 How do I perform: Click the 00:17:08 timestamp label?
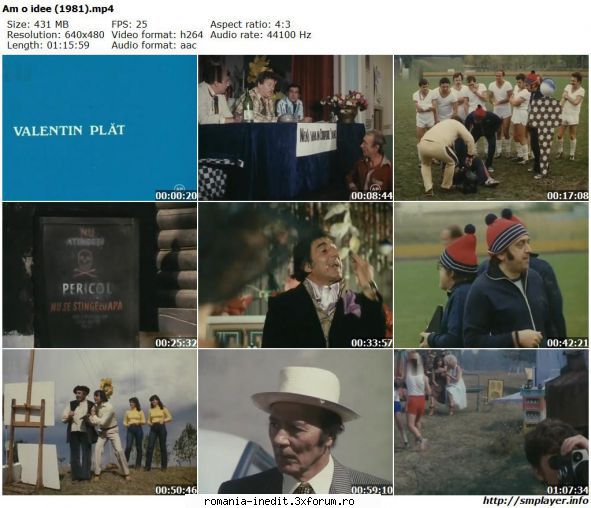click(x=568, y=196)
